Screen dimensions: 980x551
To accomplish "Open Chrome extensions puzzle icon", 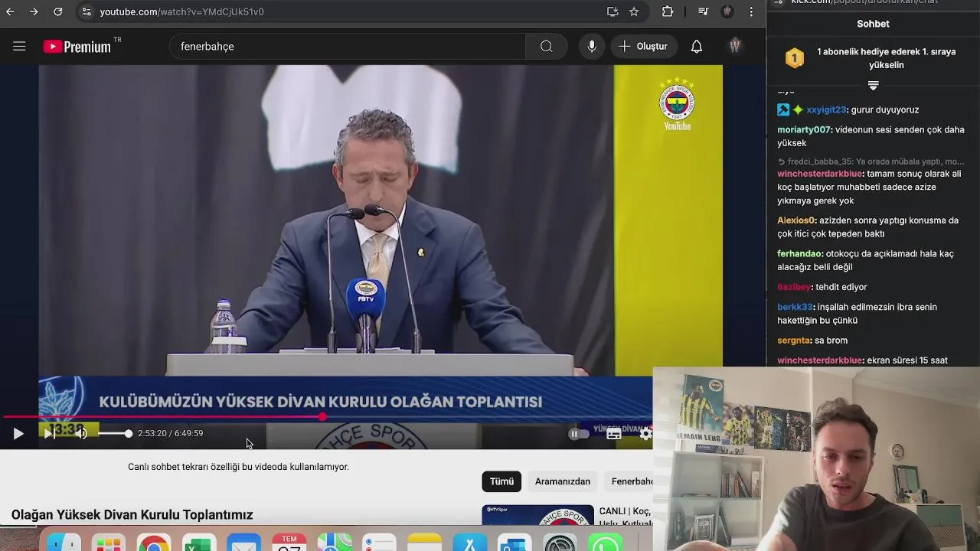I will [x=668, y=11].
